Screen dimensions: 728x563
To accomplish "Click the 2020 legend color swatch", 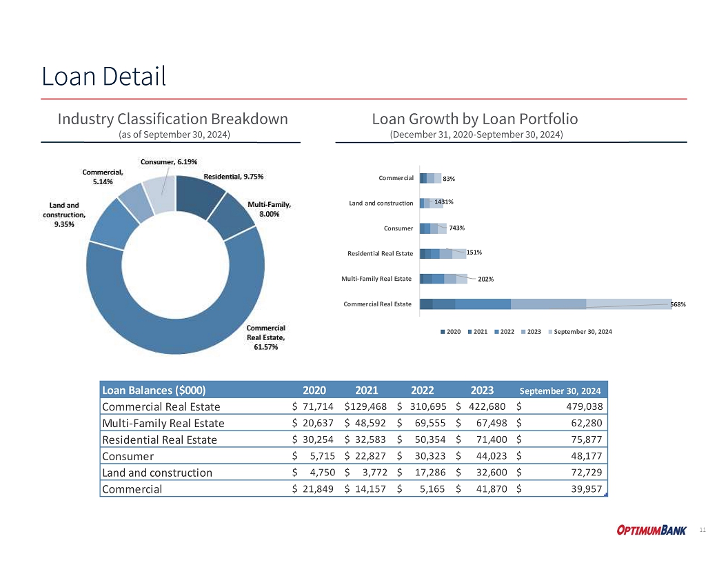I will click(443, 332).
